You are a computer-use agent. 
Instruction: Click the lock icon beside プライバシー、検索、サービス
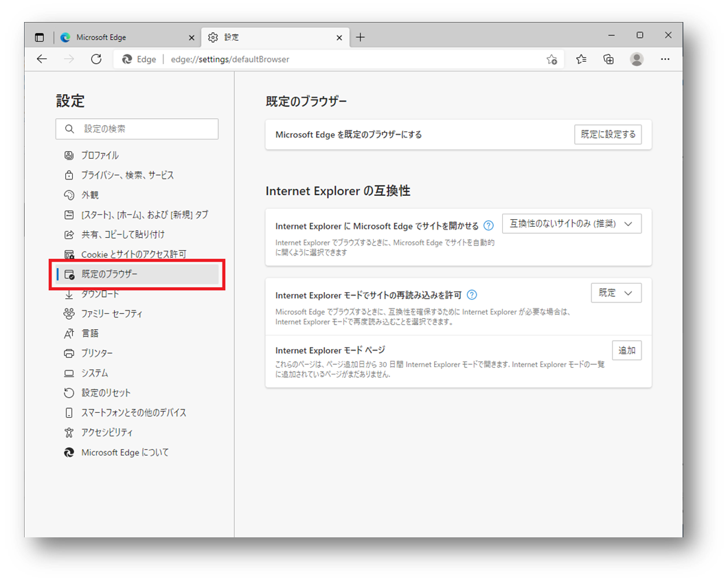coord(69,175)
